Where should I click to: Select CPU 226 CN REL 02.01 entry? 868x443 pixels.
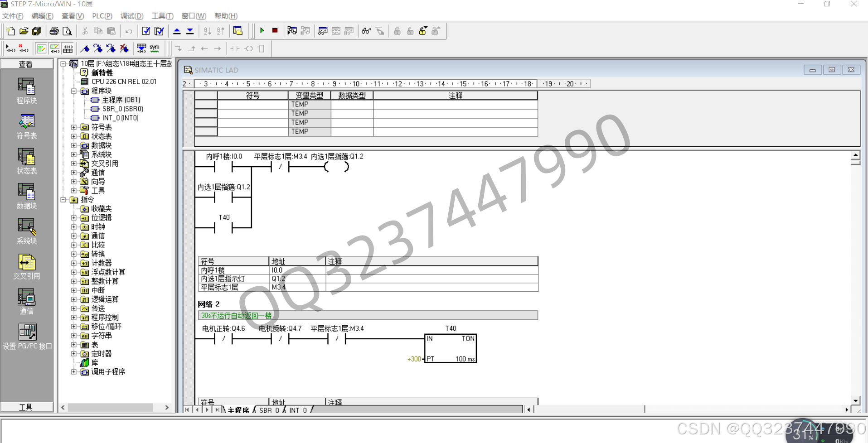pyautogui.click(x=124, y=82)
